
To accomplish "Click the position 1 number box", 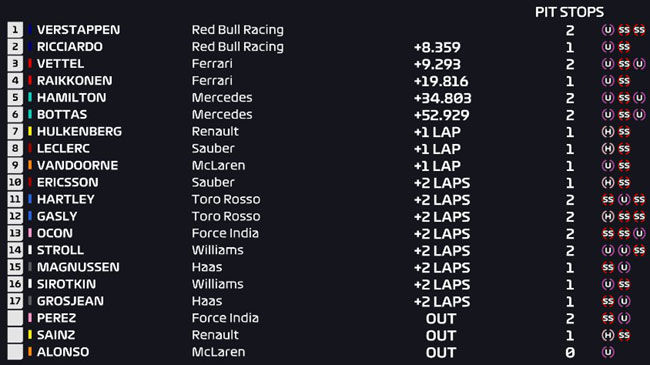I will [x=15, y=30].
